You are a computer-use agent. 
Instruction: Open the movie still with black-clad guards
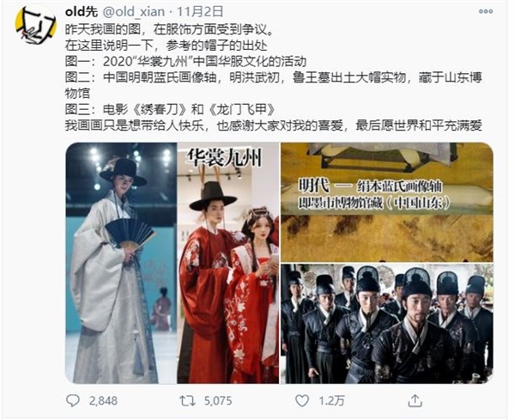tap(387, 324)
